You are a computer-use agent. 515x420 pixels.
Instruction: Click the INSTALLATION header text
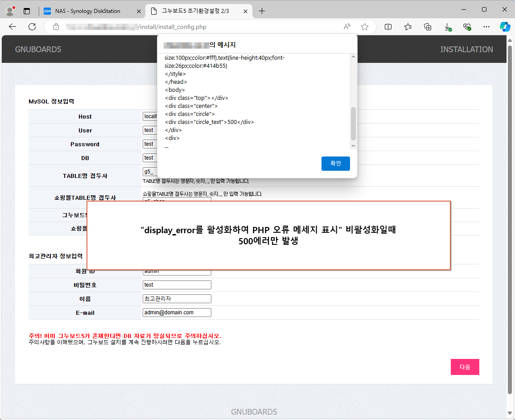pyautogui.click(x=466, y=49)
